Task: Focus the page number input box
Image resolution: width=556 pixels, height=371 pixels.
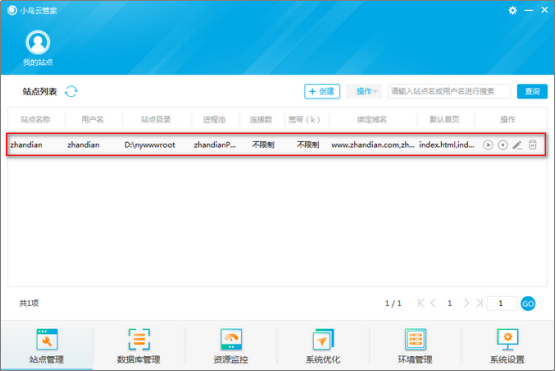Action: [x=502, y=304]
